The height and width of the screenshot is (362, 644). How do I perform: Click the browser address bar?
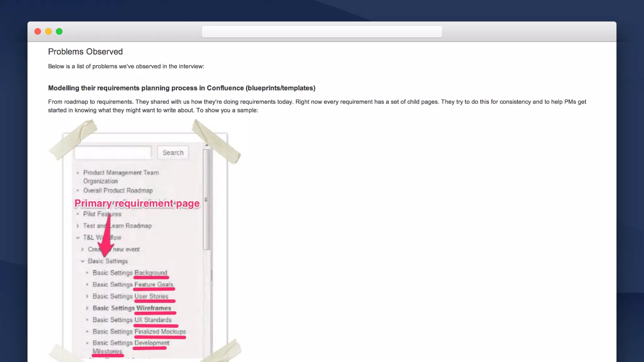coord(322,32)
